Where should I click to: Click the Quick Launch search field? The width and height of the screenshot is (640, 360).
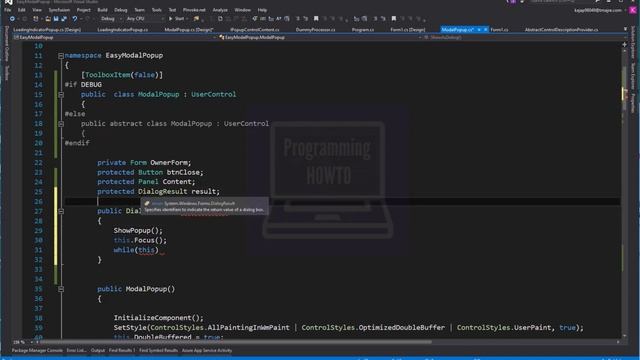pos(561,2)
